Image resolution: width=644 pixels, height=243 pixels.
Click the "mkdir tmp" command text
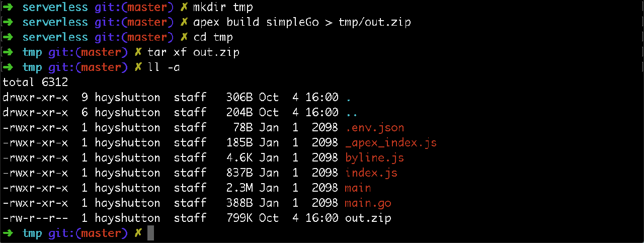pyautogui.click(x=223, y=8)
